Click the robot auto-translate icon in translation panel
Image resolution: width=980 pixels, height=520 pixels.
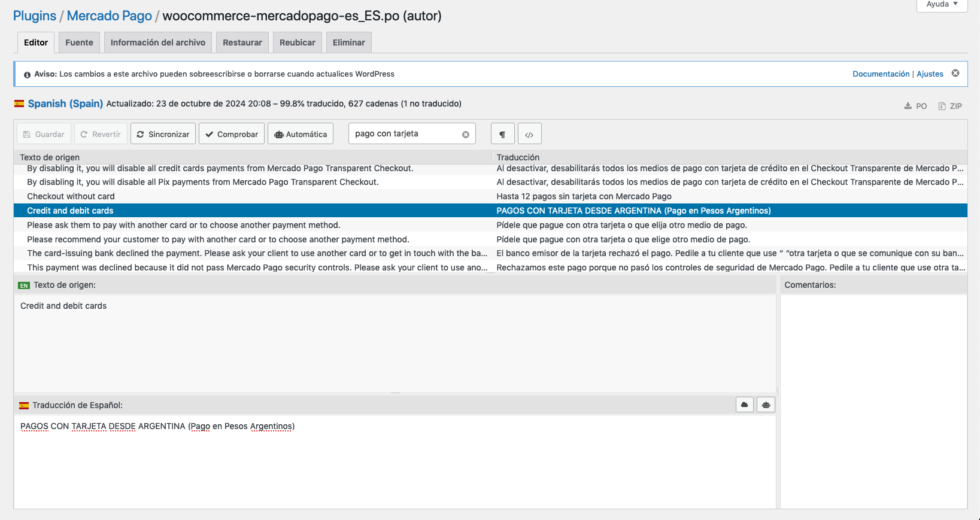pyautogui.click(x=766, y=405)
